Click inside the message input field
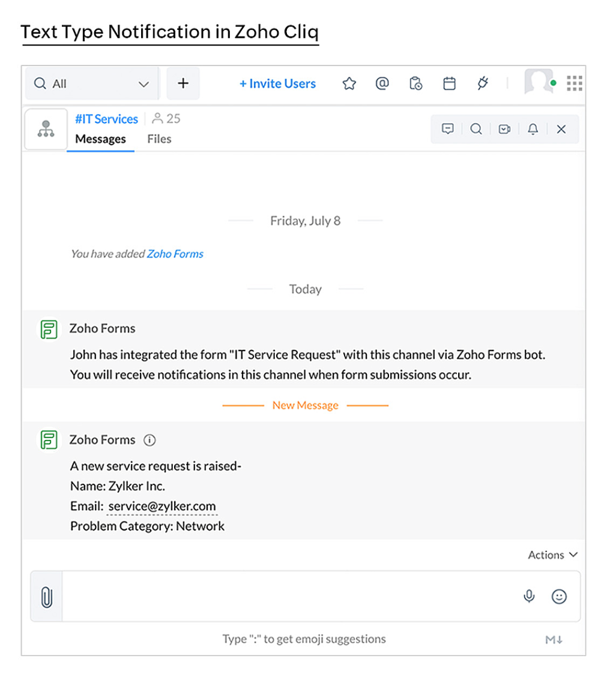The height and width of the screenshot is (677, 616). (288, 597)
